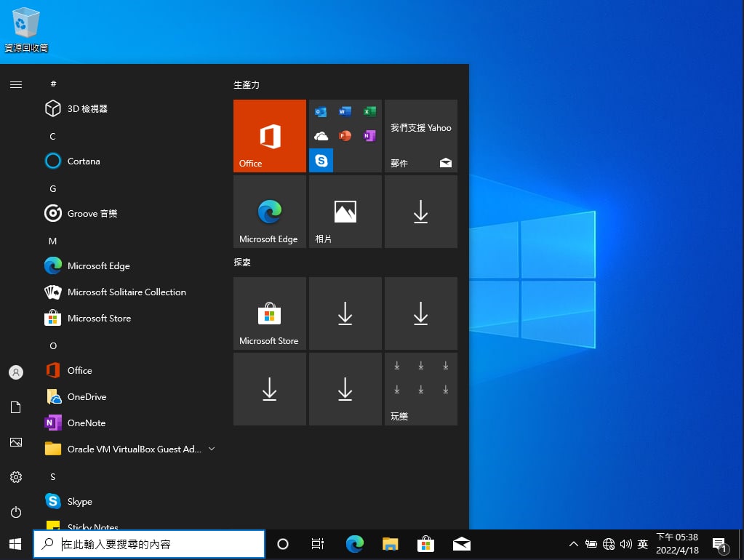Click the Cortana taskbar circle button
Viewport: 744px width, 560px height.
coord(283,544)
